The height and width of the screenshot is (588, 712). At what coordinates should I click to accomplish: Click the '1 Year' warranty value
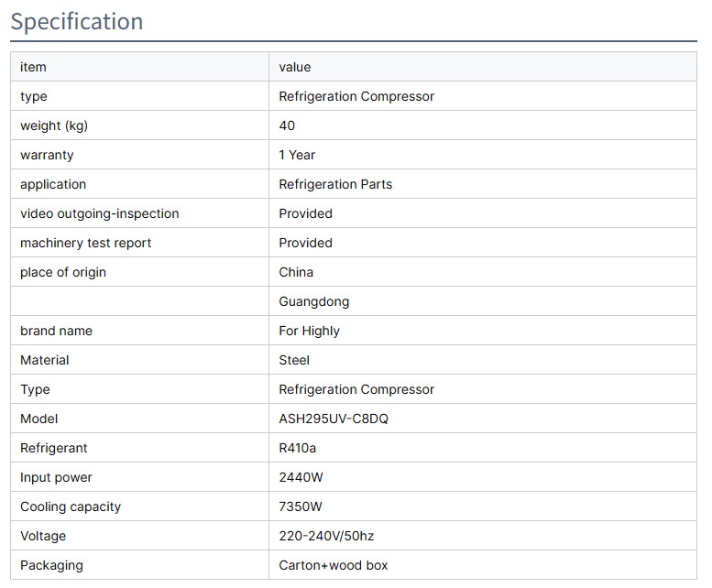297,155
